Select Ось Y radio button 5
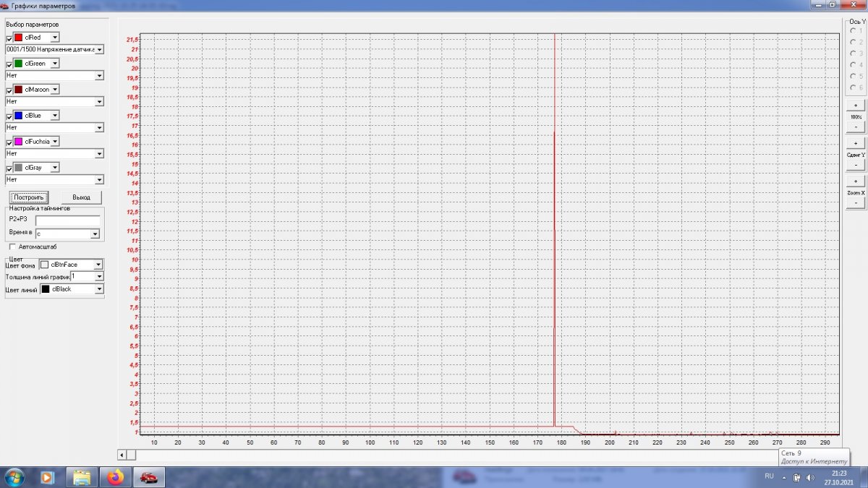Image resolution: width=868 pixels, height=488 pixels. [853, 76]
